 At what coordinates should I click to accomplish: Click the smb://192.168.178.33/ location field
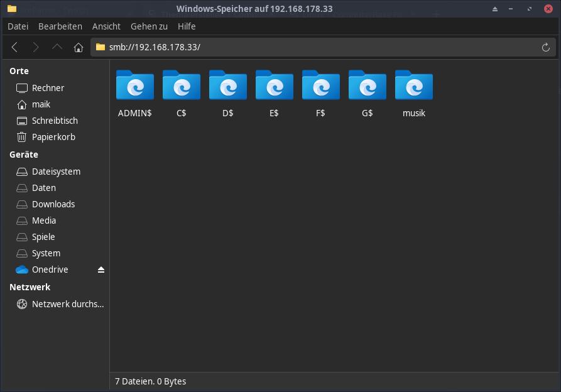pos(323,47)
